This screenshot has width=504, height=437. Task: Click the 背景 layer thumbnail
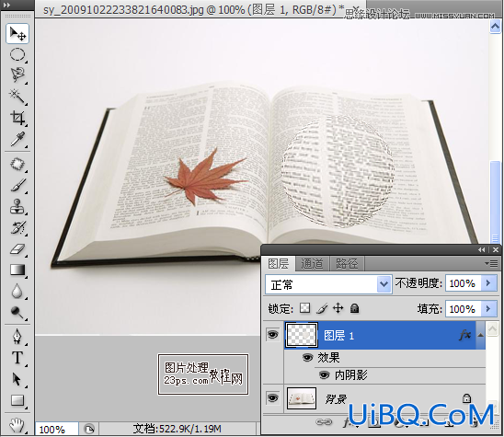(x=301, y=398)
